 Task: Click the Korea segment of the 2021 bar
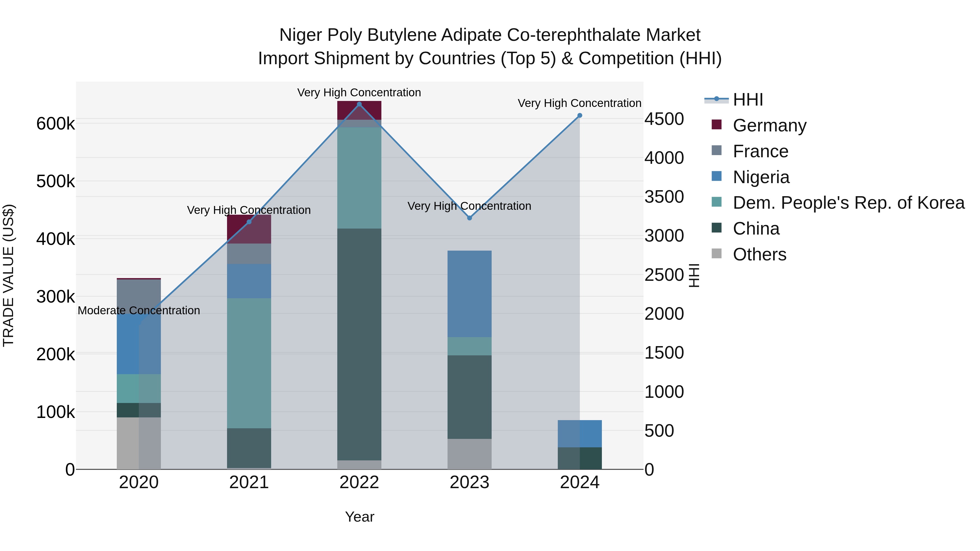tap(249, 363)
